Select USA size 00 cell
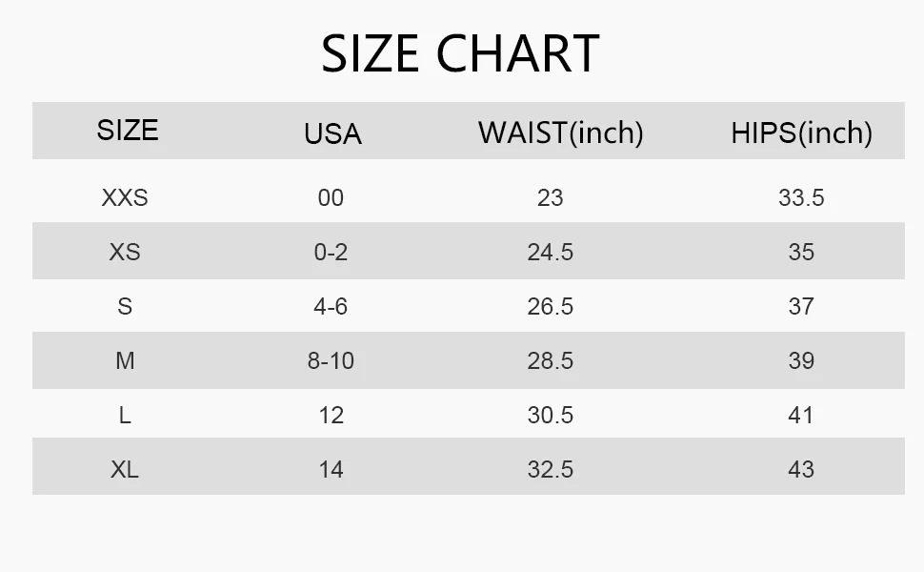Viewport: 924px width, 572px height. coord(331,197)
